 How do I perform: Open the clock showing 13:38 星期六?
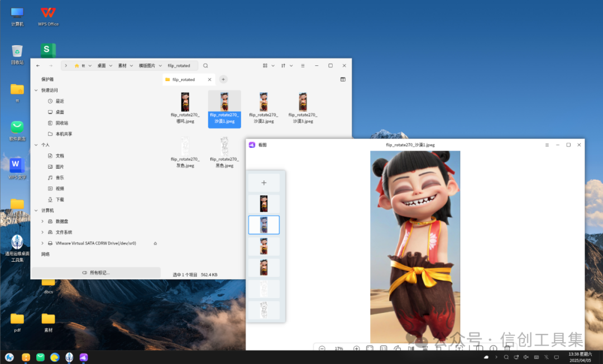tap(580, 357)
